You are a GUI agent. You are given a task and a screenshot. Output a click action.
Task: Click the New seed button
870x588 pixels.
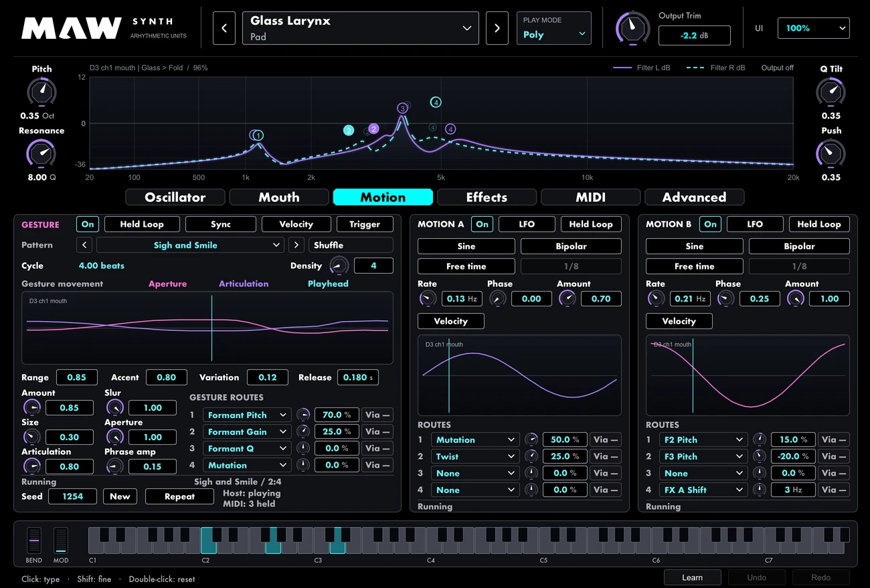tap(120, 496)
